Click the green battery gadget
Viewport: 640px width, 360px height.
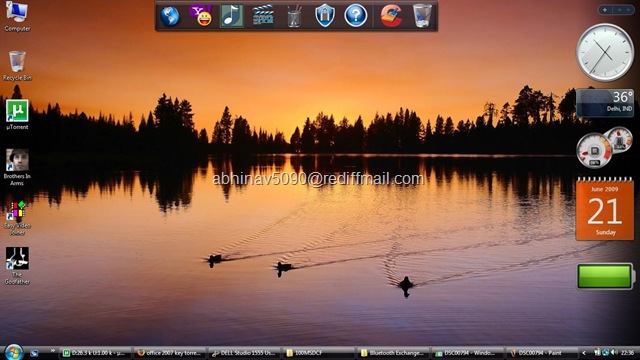click(606, 276)
